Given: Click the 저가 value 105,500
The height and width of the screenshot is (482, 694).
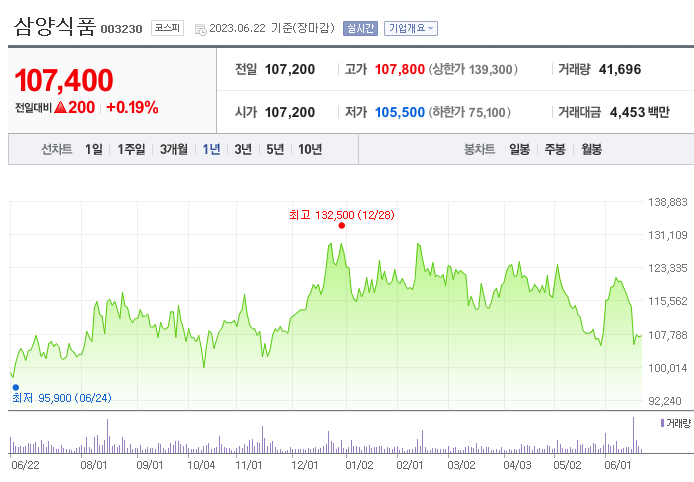Looking at the screenshot, I should (400, 112).
